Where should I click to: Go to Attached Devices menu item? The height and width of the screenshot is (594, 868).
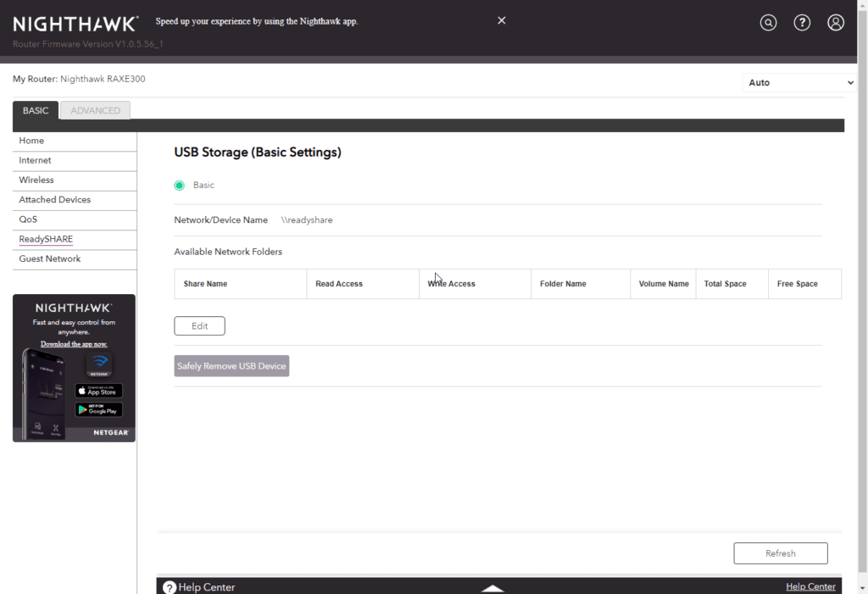tap(55, 200)
